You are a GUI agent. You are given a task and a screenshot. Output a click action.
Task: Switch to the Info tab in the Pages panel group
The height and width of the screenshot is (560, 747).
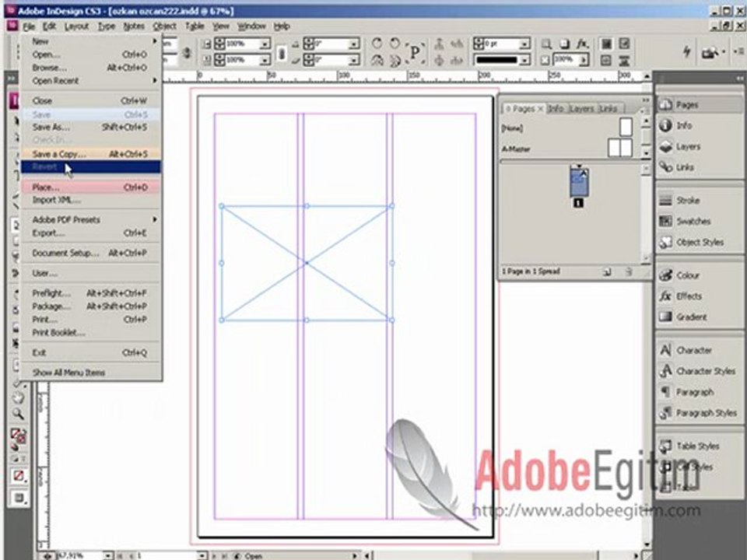click(556, 109)
